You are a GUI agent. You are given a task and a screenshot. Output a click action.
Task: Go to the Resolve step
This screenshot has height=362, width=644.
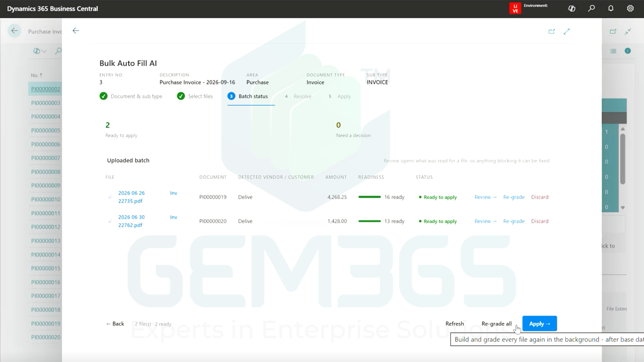click(x=298, y=96)
